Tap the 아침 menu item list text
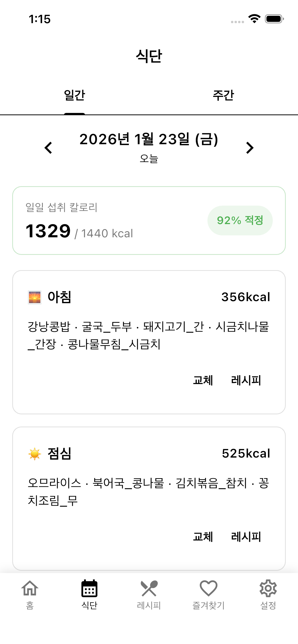The width and height of the screenshot is (298, 644). point(148,335)
